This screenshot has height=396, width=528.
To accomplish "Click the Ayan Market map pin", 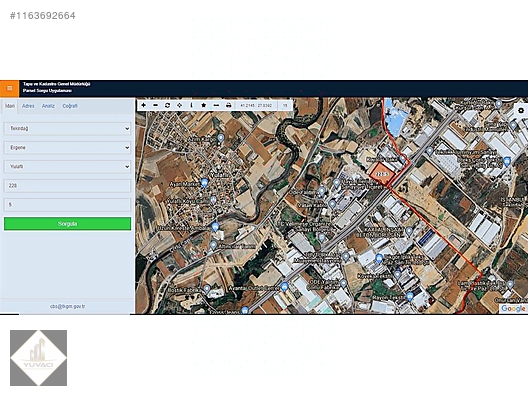I will [204, 184].
